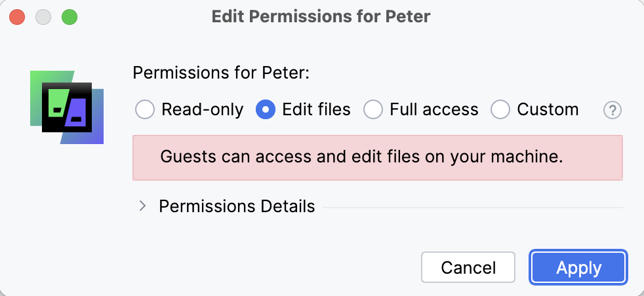The image size is (644, 296).
Task: Close the dialog with red window button
Action: click(18, 16)
